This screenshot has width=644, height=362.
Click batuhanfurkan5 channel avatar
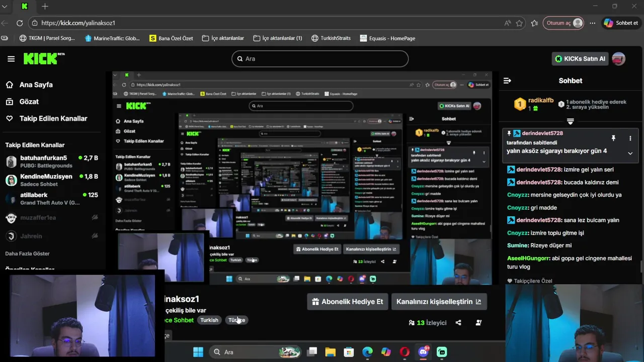pyautogui.click(x=11, y=161)
